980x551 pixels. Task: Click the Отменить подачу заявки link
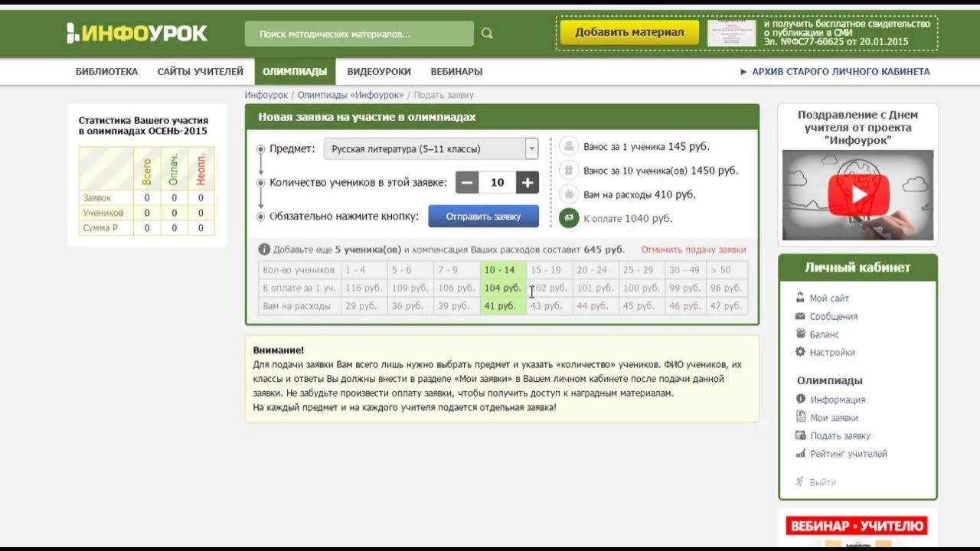pos(693,249)
